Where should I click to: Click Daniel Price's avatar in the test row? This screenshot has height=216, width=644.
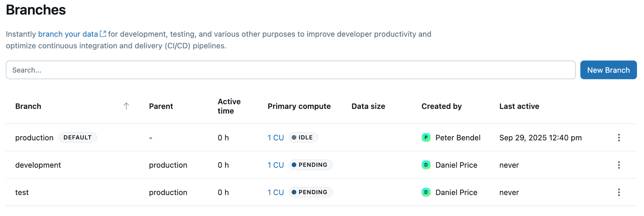[x=426, y=192]
